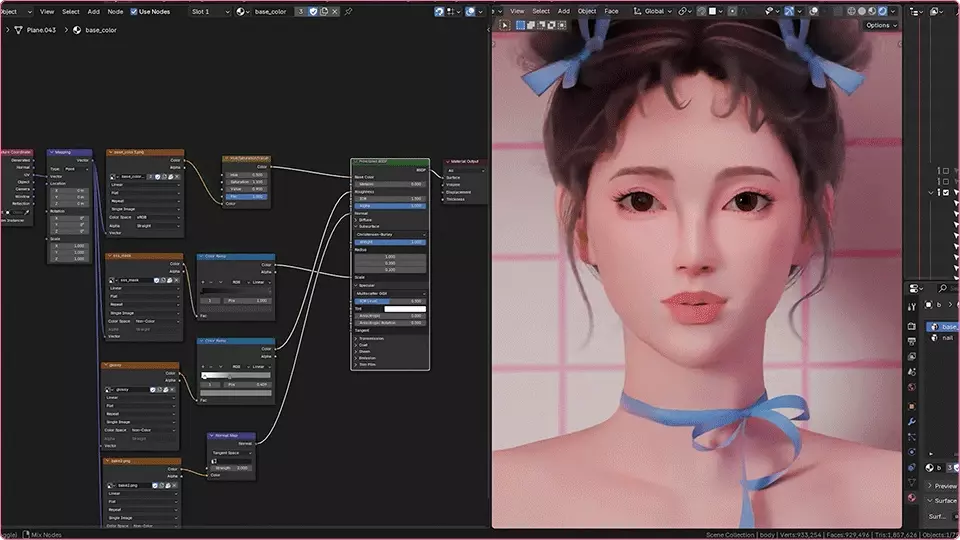Open the Global transform orientation dropdown
Image resolution: width=960 pixels, height=540 pixels.
[x=653, y=11]
